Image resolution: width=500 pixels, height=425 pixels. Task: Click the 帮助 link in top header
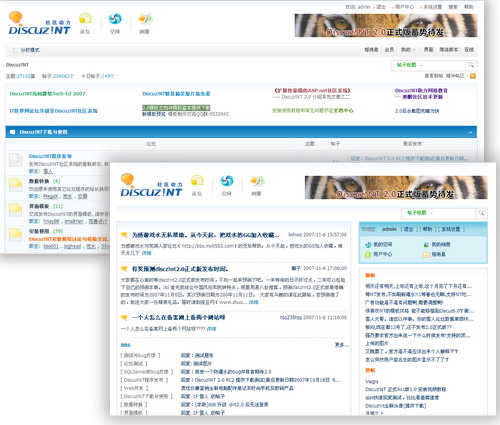click(x=469, y=7)
